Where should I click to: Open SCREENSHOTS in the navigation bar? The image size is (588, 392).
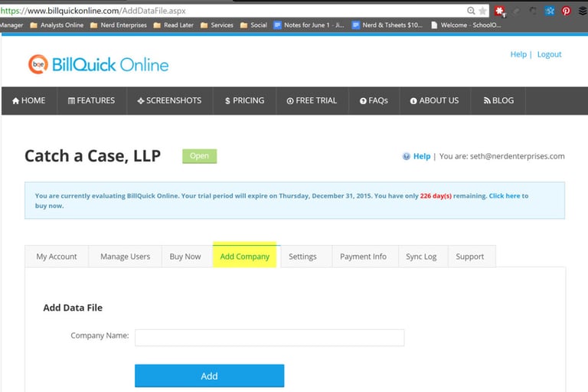tap(169, 100)
